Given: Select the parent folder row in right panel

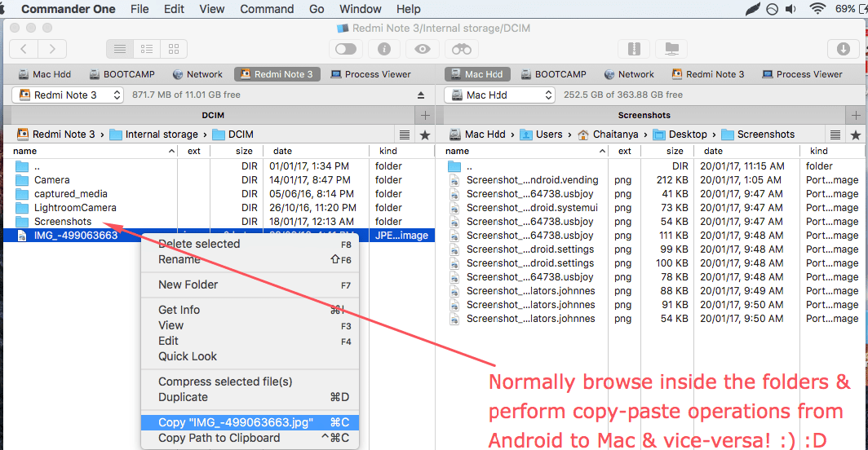Looking at the screenshot, I should [652, 166].
